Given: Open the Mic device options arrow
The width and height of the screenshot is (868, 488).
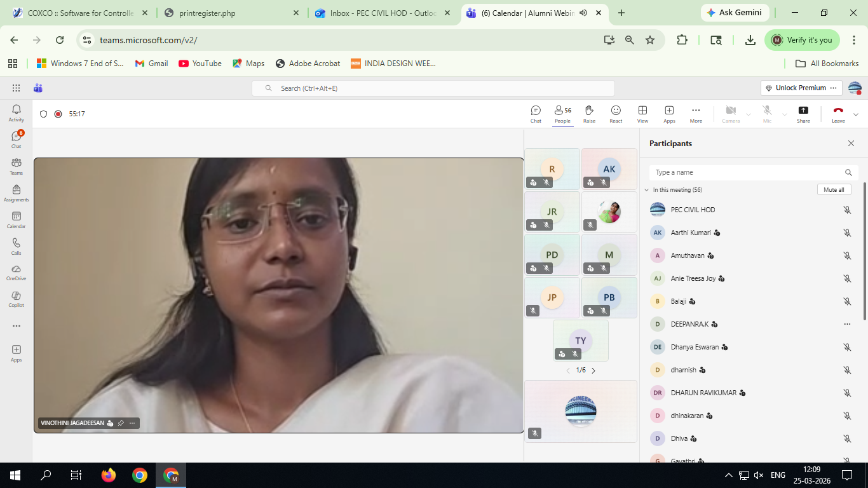Looking at the screenshot, I should pos(785,114).
